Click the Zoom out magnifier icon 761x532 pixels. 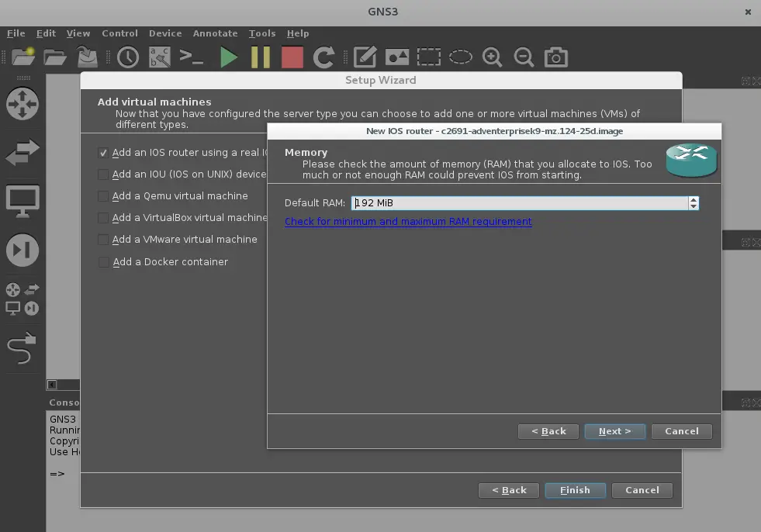click(x=524, y=57)
